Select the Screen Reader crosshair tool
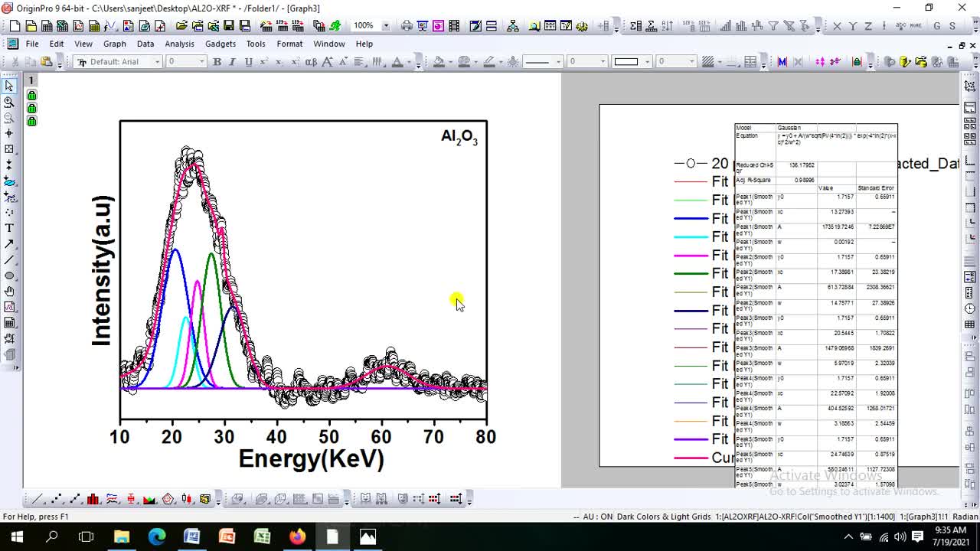Screen dimensions: 980x551 click(x=9, y=133)
